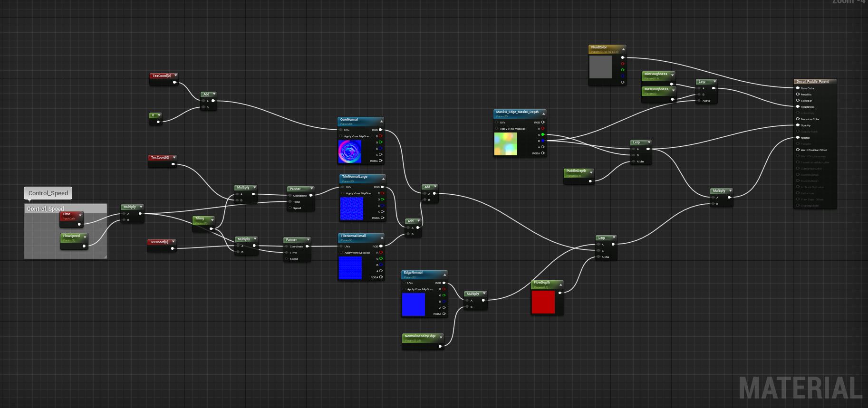Click the output pin of MaxRoughness
Screen dimensions: 868x408
[x=672, y=99]
